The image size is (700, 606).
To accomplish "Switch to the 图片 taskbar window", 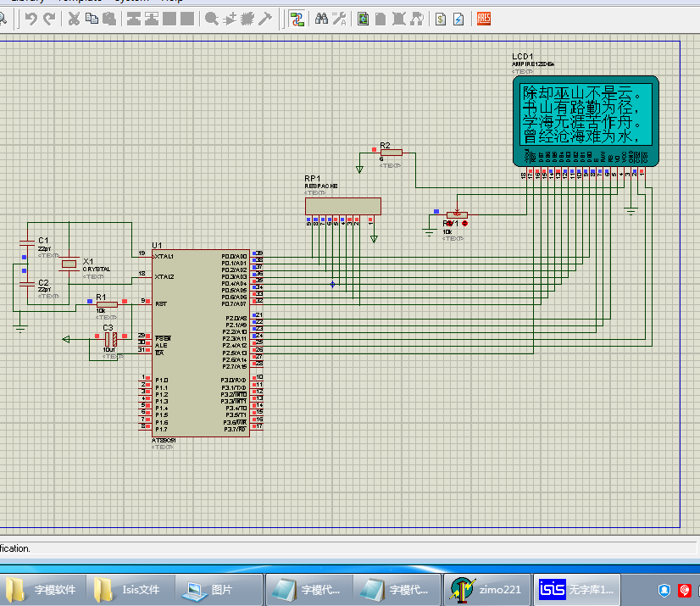I will [x=219, y=590].
